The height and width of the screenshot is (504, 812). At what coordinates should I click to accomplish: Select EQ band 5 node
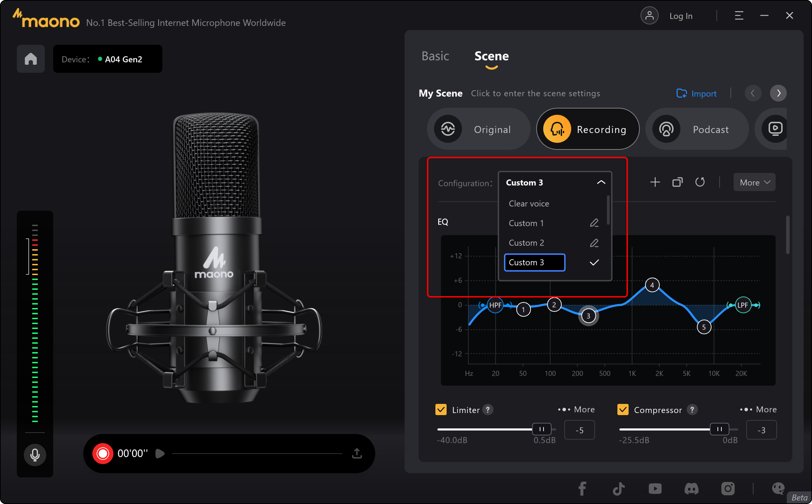(704, 327)
